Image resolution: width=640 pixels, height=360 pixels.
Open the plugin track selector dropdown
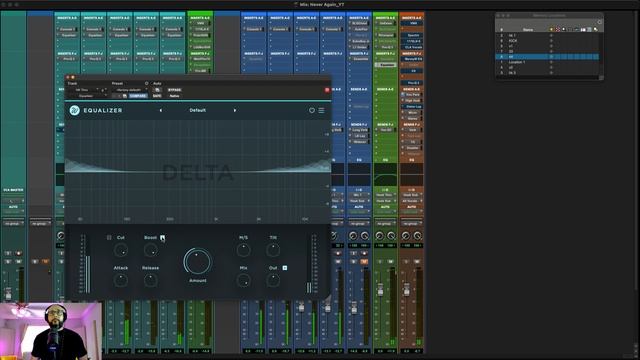click(84, 90)
